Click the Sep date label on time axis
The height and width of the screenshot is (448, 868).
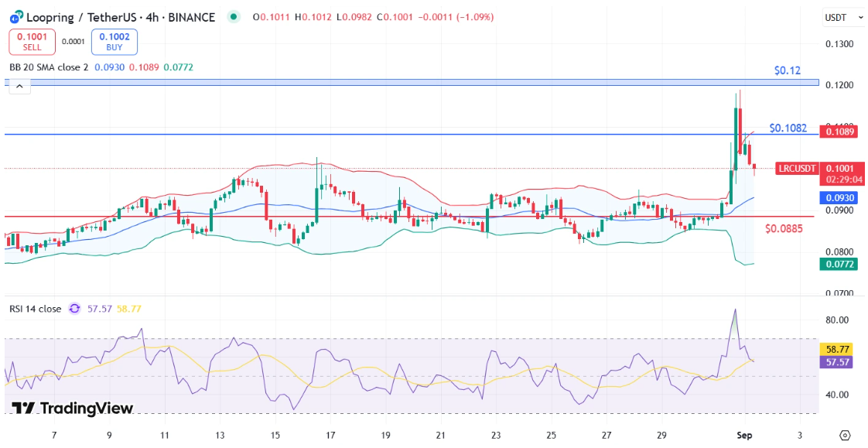[x=744, y=435]
